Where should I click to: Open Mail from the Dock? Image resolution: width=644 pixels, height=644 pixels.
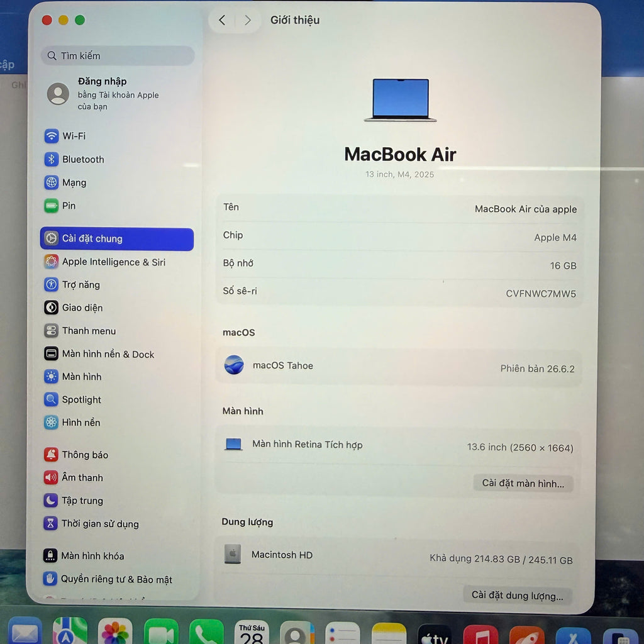click(25, 631)
